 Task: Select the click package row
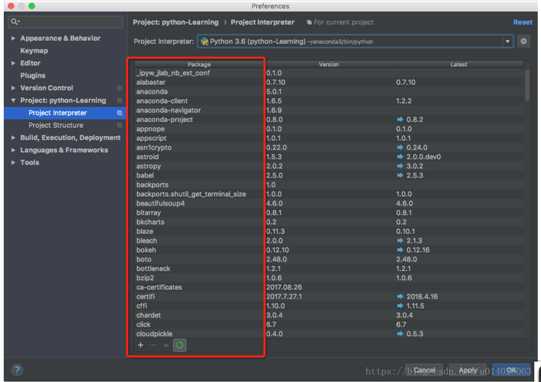pos(329,324)
